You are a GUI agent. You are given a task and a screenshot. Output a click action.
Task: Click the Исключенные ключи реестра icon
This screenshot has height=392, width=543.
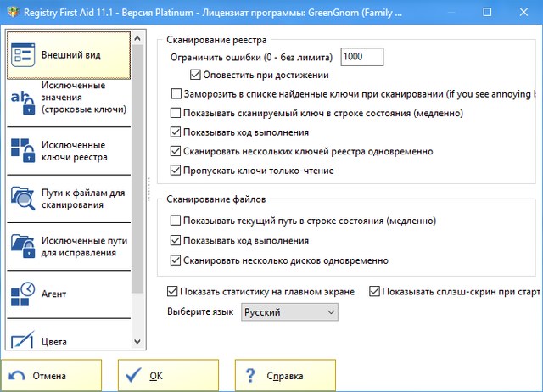tap(24, 150)
